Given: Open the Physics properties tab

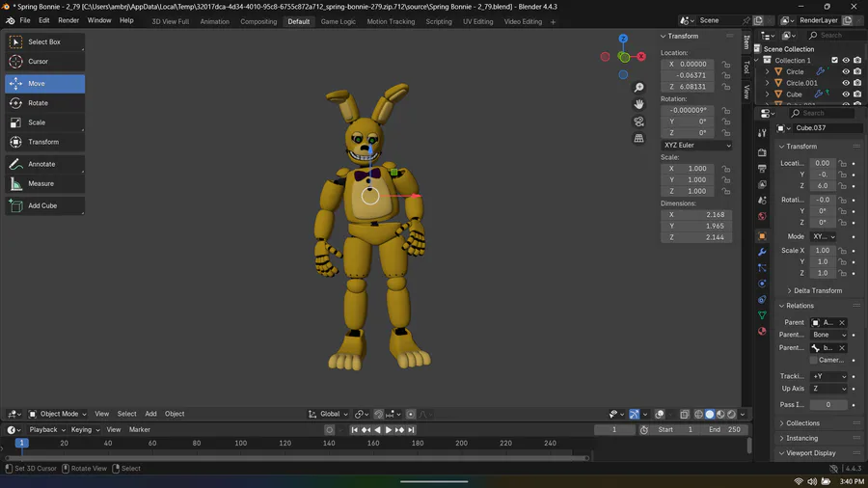Looking at the screenshot, I should coord(762,284).
